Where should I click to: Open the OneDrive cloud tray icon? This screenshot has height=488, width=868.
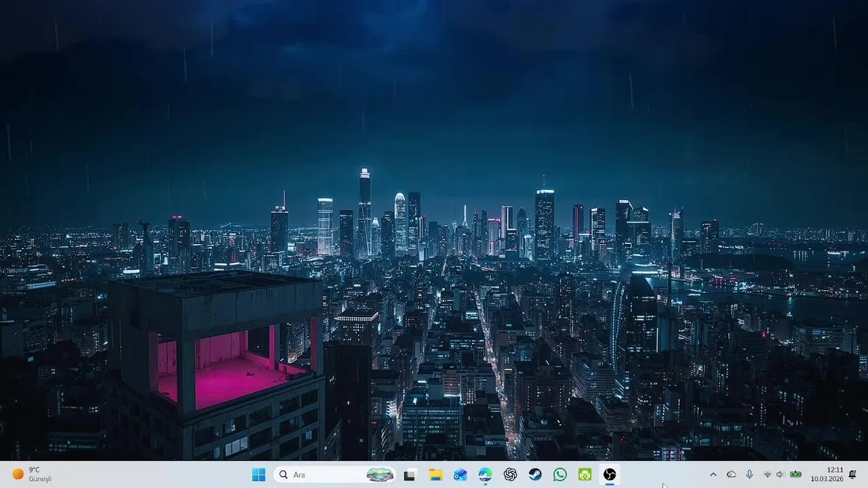point(731,474)
